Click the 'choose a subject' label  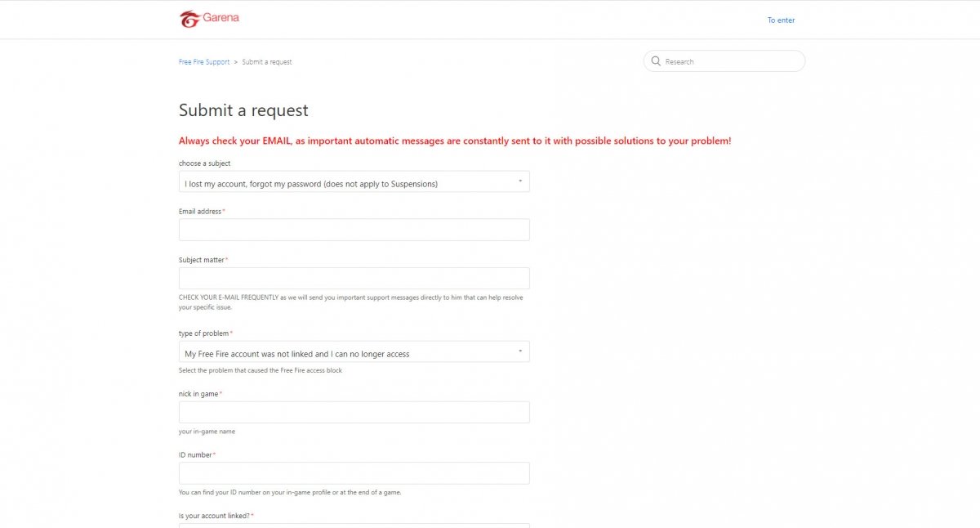205,163
